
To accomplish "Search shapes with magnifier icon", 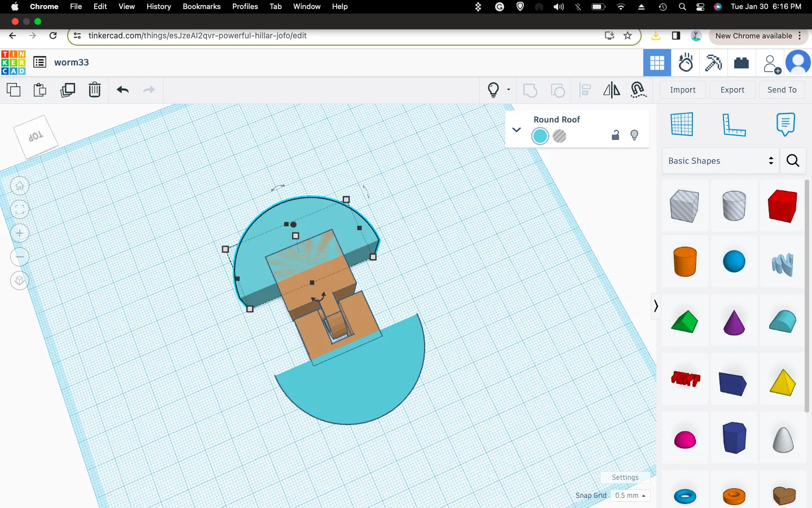I will [793, 161].
